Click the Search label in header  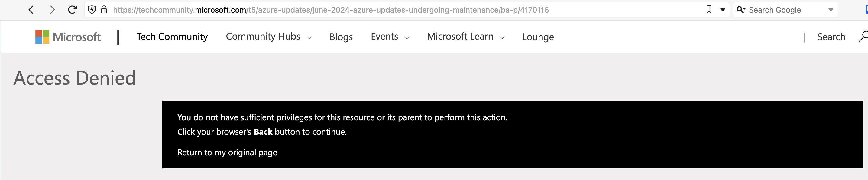point(831,37)
